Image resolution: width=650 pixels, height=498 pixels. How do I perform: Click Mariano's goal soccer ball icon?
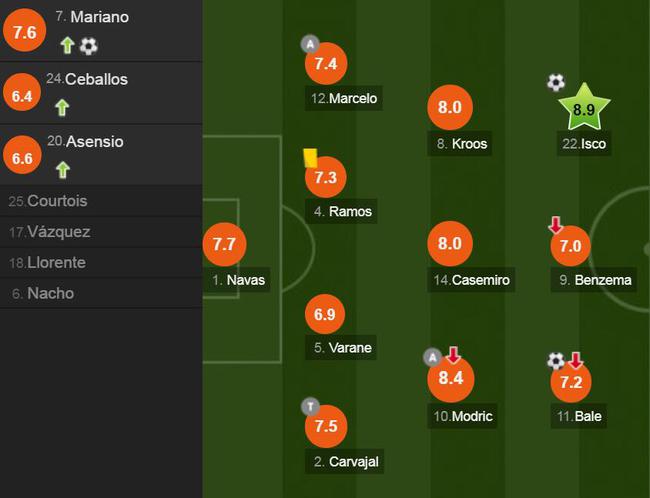88,46
